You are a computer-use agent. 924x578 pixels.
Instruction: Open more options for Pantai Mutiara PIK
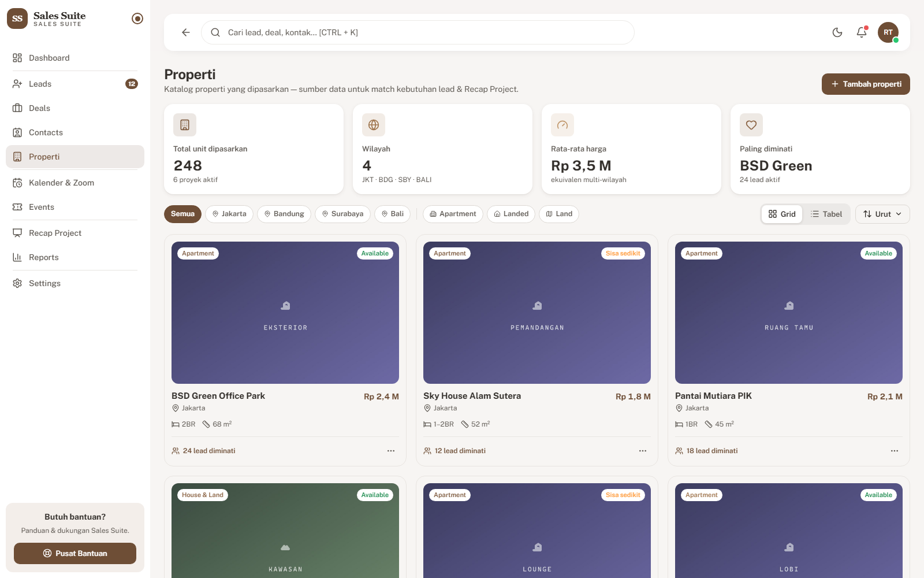coord(895,451)
